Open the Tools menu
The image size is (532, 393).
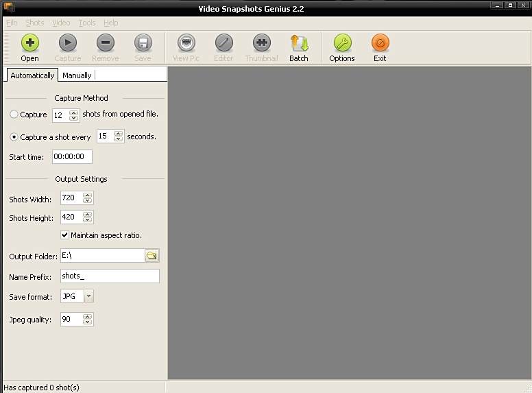[87, 23]
